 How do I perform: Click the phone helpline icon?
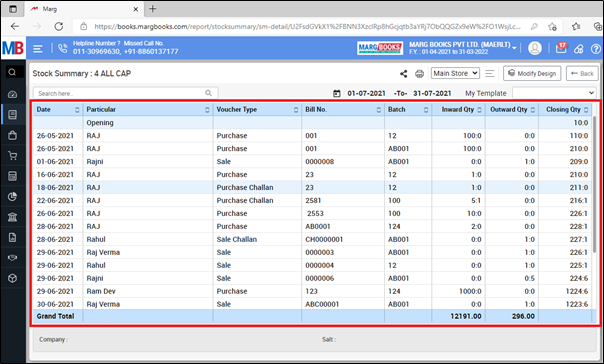(x=62, y=49)
